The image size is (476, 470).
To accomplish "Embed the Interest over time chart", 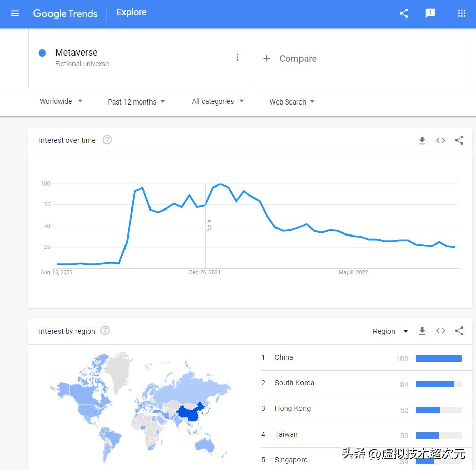I will pos(440,140).
